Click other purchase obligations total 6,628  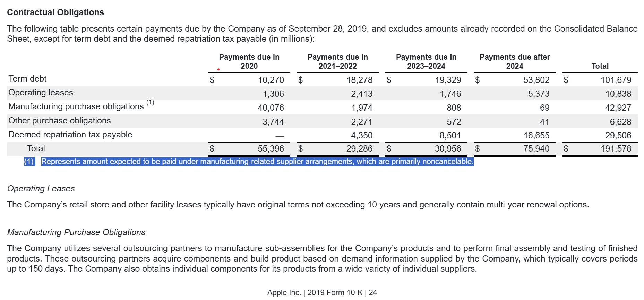pos(621,122)
